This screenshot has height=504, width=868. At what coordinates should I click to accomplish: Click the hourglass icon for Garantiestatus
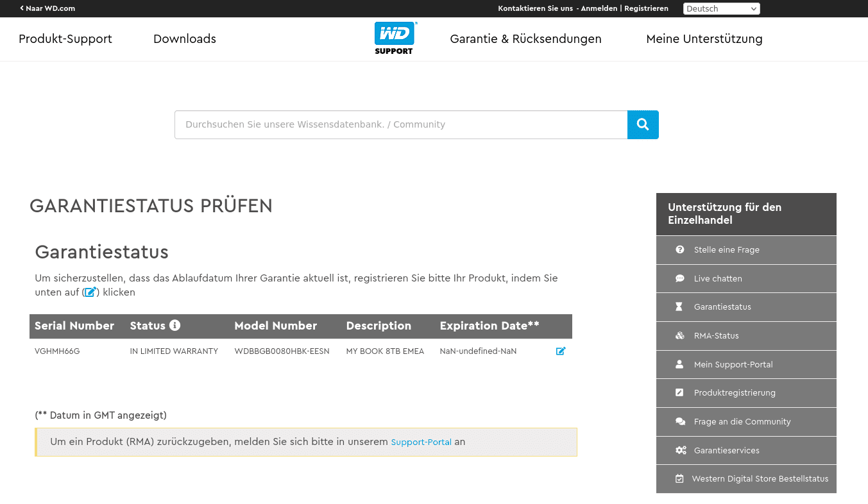(x=679, y=307)
